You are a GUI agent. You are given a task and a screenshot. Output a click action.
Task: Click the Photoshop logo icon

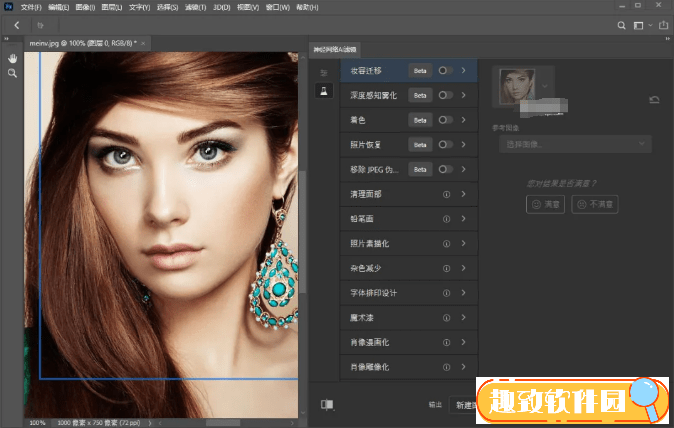click(x=8, y=6)
